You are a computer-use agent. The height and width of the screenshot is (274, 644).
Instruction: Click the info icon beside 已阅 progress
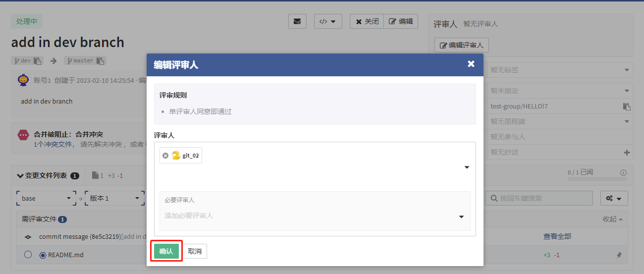[x=623, y=172]
